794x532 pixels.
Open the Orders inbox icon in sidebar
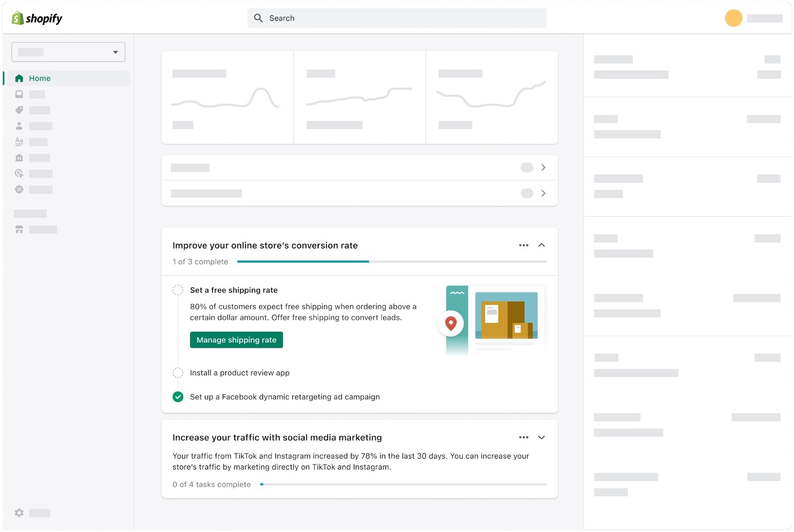click(x=19, y=94)
